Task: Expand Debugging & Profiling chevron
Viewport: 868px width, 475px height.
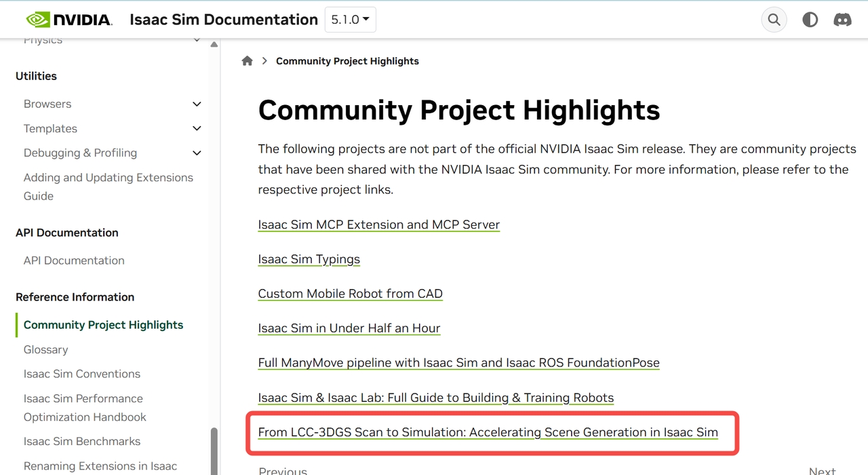Action: coord(197,153)
